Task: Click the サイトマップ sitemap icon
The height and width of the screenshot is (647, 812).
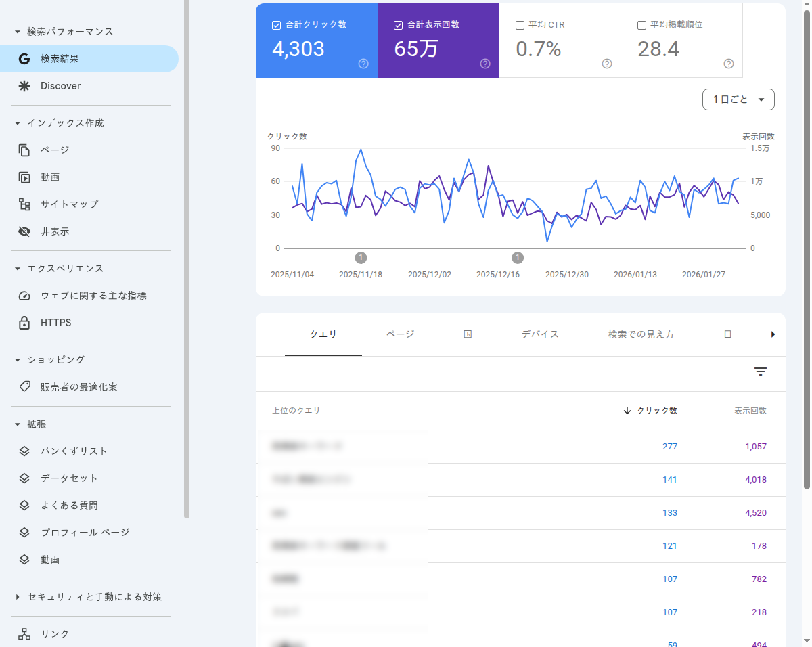Action: click(24, 204)
